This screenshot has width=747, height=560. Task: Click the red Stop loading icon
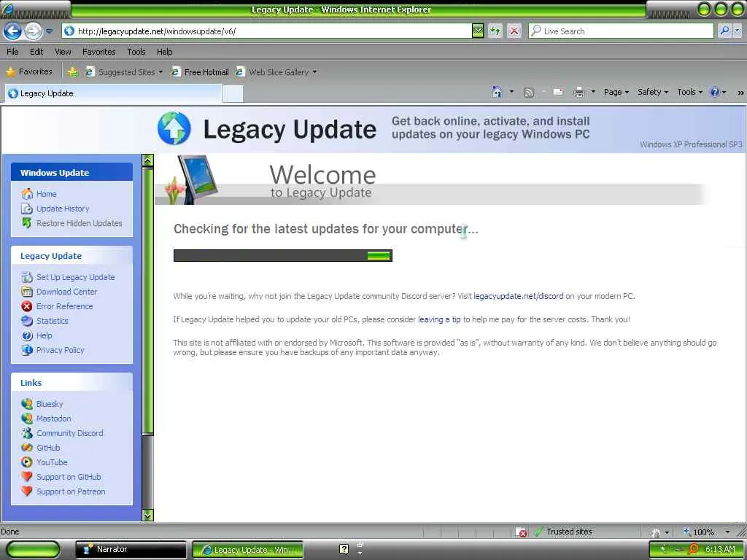(x=514, y=31)
